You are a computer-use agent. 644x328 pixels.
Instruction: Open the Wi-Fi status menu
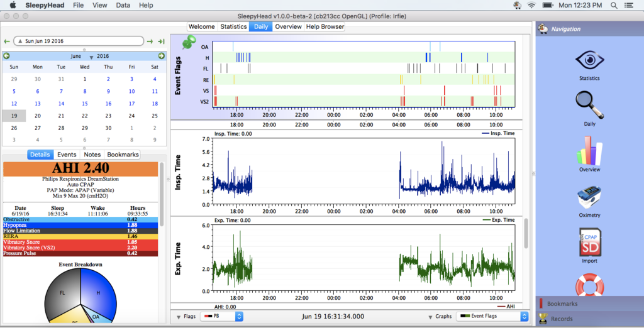[x=531, y=5]
